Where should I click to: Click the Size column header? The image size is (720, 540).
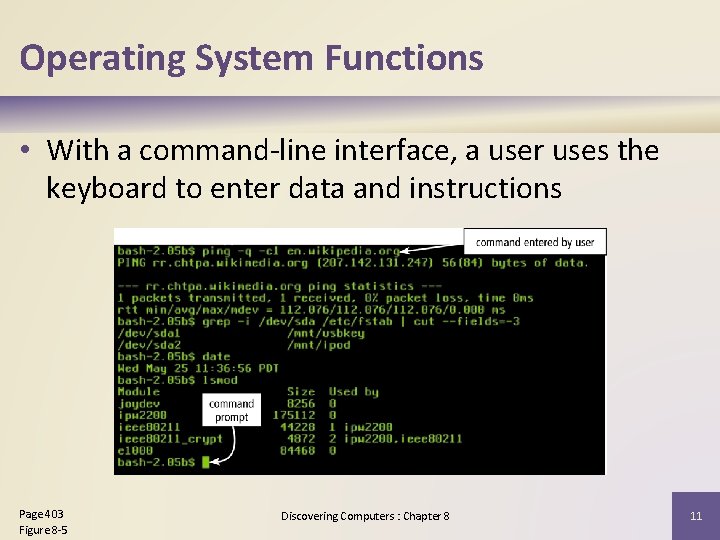[x=301, y=392]
